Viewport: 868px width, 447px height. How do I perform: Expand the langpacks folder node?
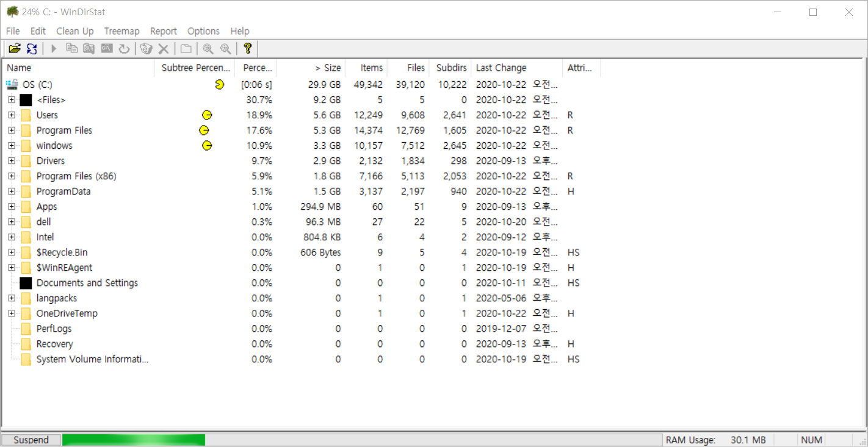[x=12, y=298]
